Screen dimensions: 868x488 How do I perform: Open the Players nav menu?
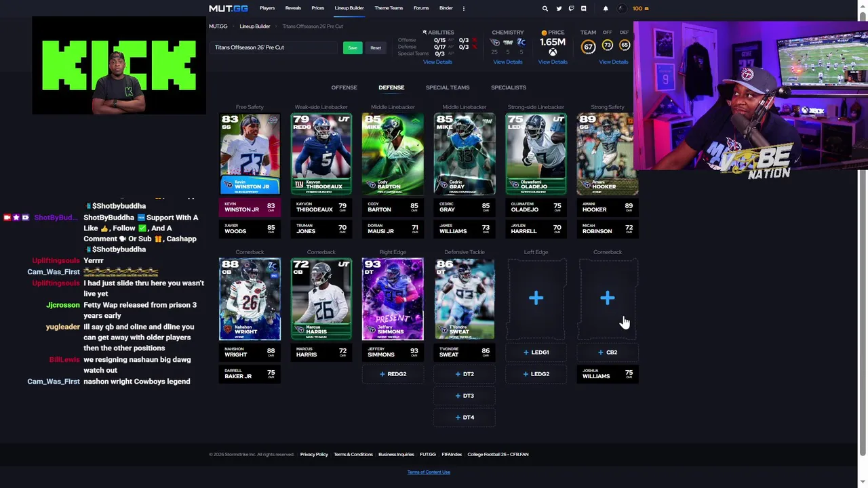[267, 8]
